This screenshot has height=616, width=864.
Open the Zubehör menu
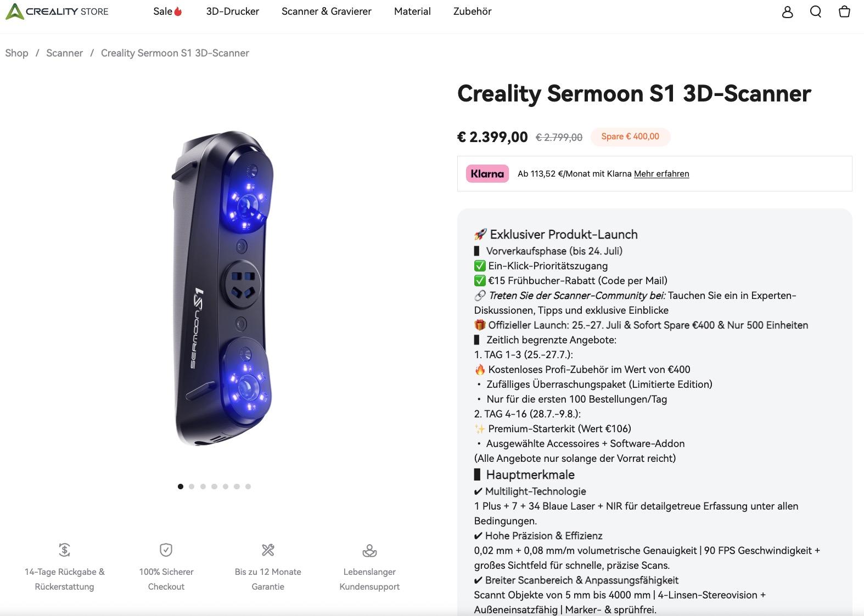click(472, 12)
